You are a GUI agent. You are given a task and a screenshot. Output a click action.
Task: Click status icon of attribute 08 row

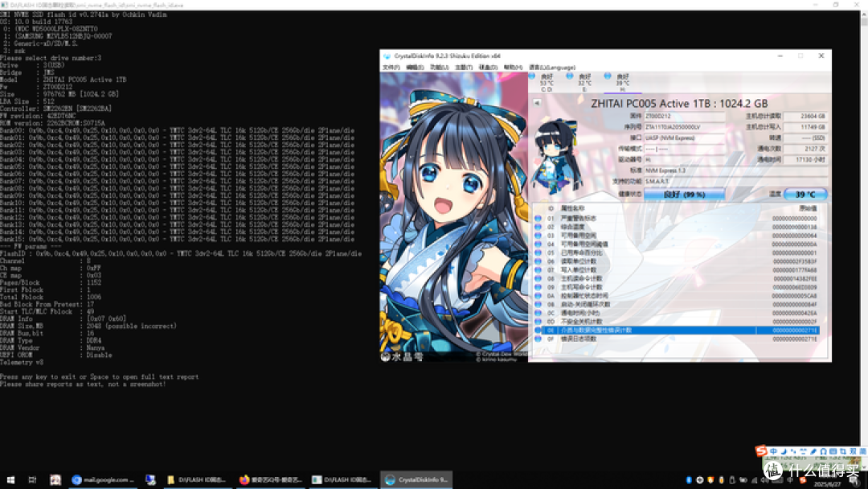point(538,278)
